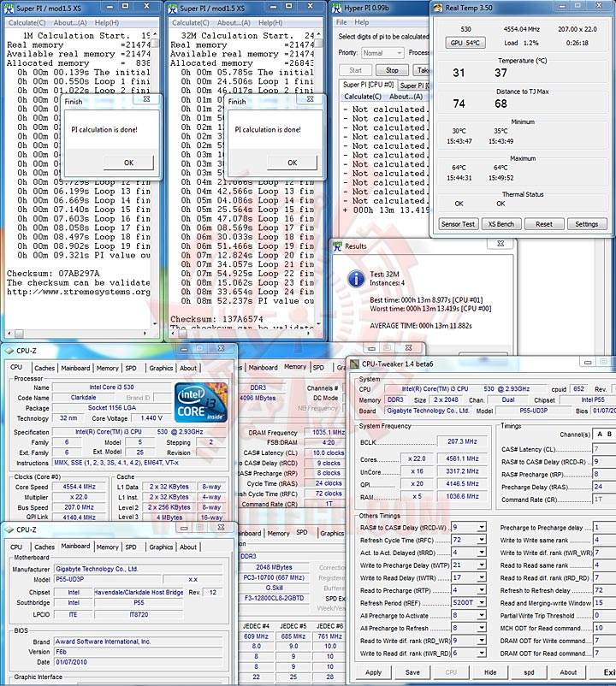
Task: Click OK in the 32M window's Finish dialog
Action: tap(293, 163)
